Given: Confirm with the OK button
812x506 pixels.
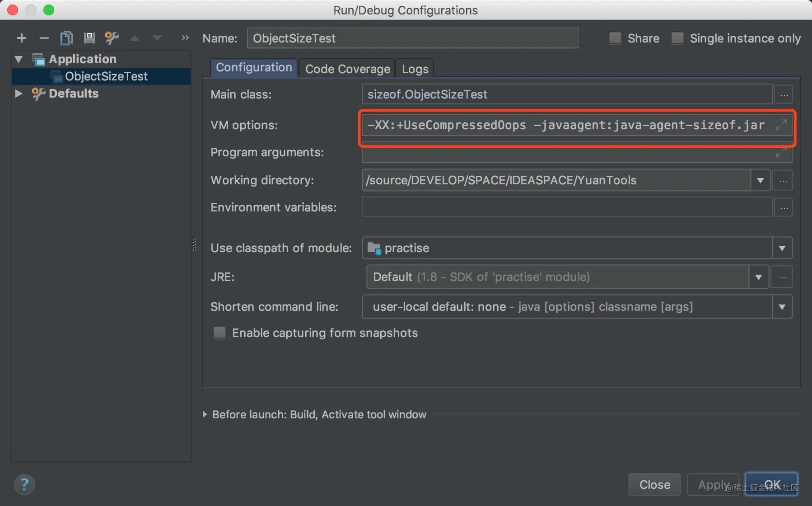Looking at the screenshot, I should [x=772, y=485].
